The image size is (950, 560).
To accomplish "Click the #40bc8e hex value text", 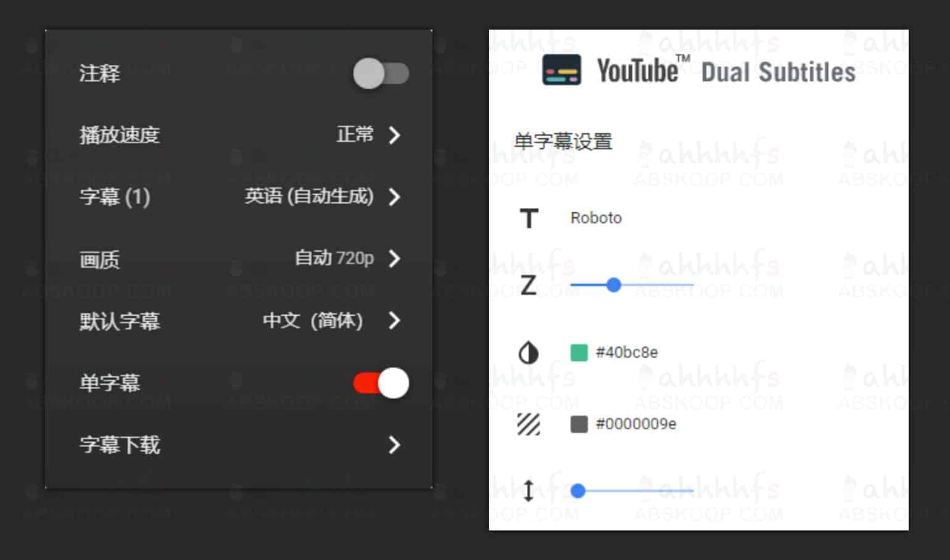I will [627, 352].
